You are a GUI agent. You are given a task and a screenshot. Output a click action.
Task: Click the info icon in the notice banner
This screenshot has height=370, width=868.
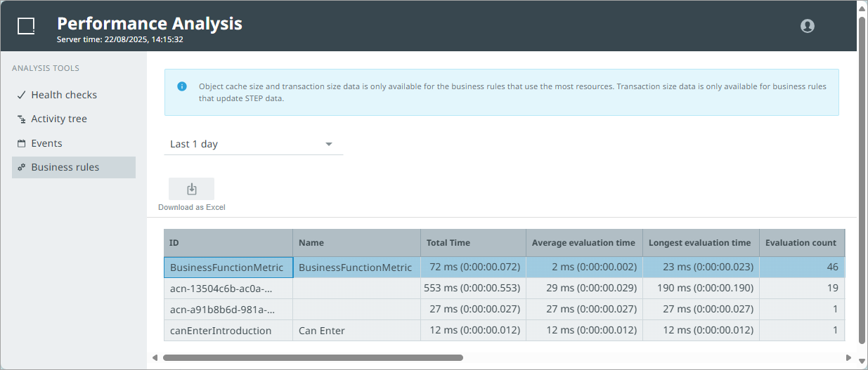point(182,86)
